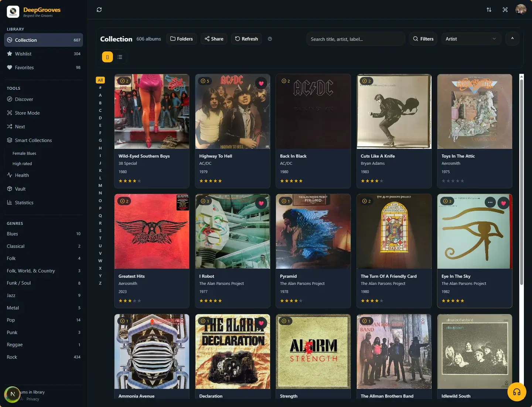The image size is (532, 407).
Task: Open the Artist sort dropdown
Action: click(471, 39)
